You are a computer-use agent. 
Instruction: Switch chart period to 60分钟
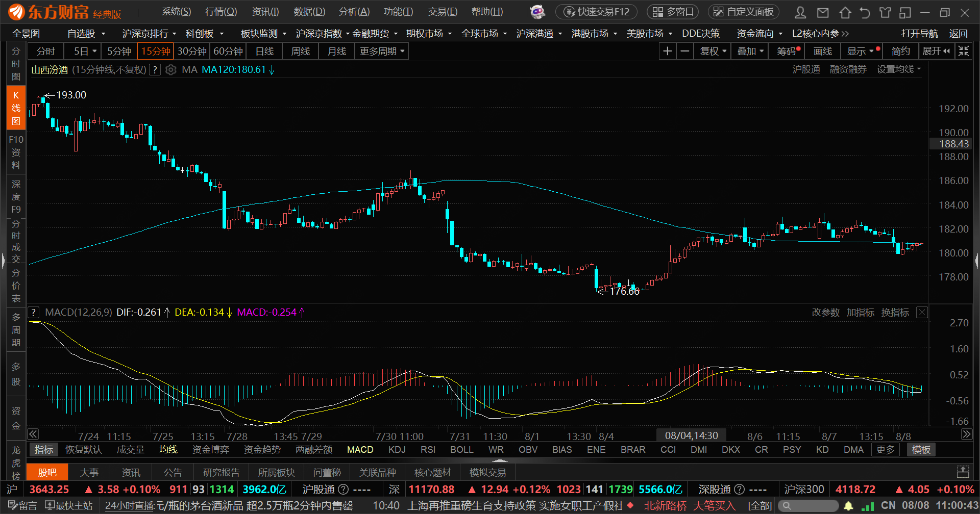[x=228, y=51]
